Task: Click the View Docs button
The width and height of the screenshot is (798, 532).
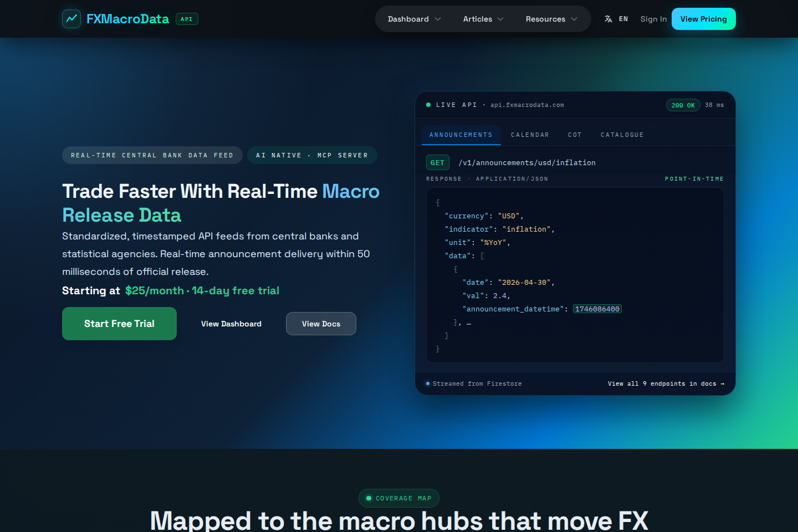Action: click(x=321, y=324)
